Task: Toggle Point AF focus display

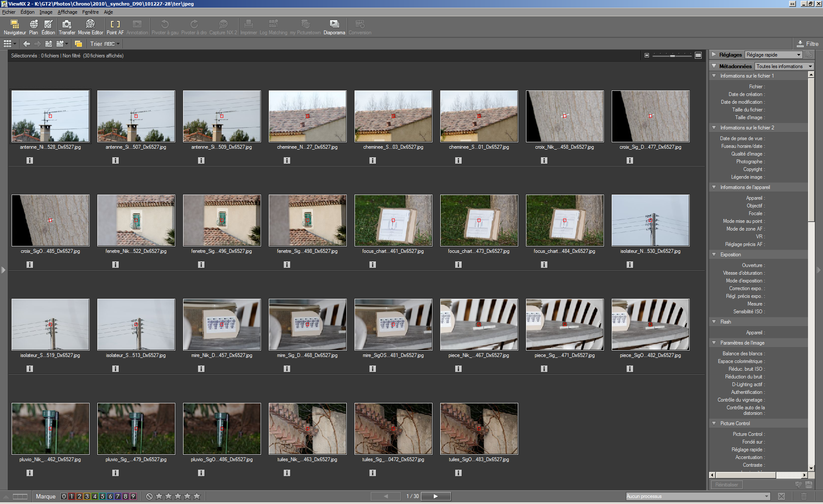Action: [x=115, y=27]
